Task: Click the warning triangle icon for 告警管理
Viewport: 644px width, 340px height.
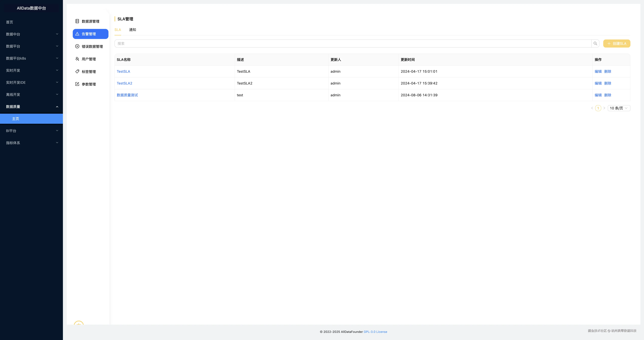Action: pos(77,34)
